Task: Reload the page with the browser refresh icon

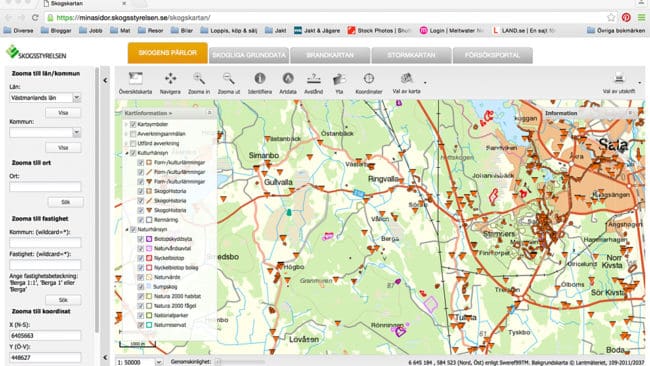Action: coord(35,17)
